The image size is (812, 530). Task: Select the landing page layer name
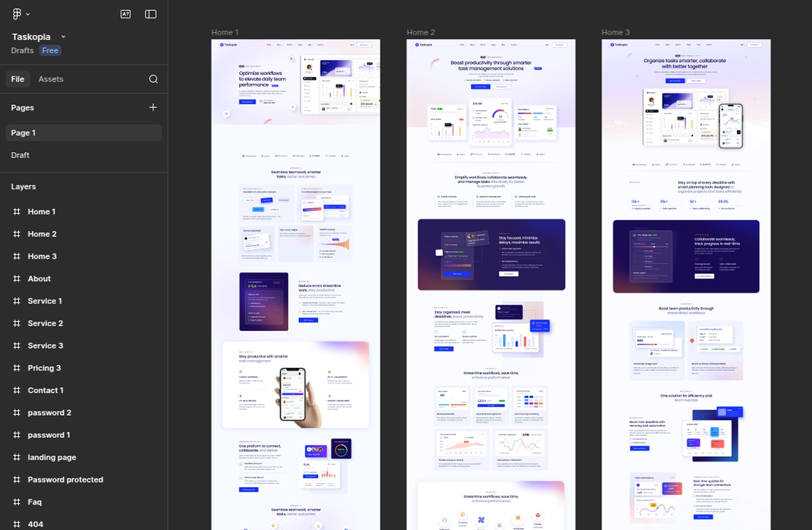(52, 458)
